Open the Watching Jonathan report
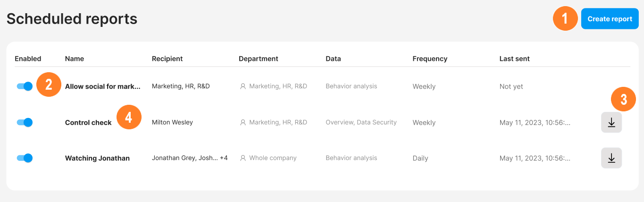Viewport: 644px width, 202px height. 97,159
